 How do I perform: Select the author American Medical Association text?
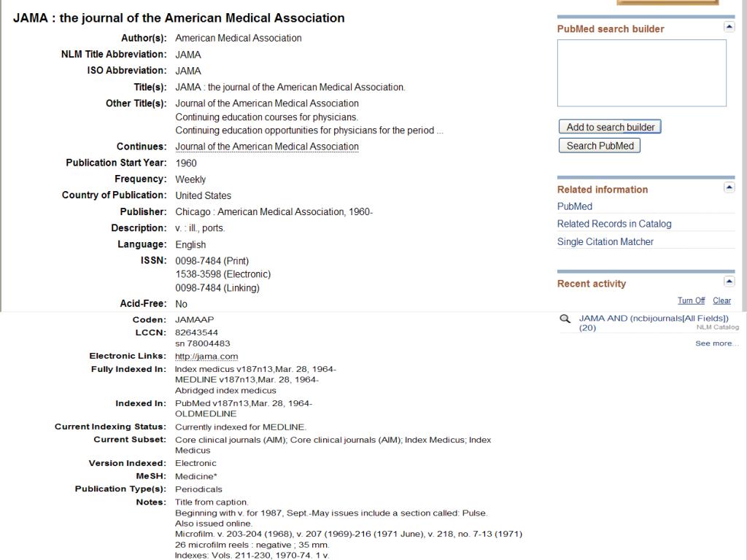point(239,38)
